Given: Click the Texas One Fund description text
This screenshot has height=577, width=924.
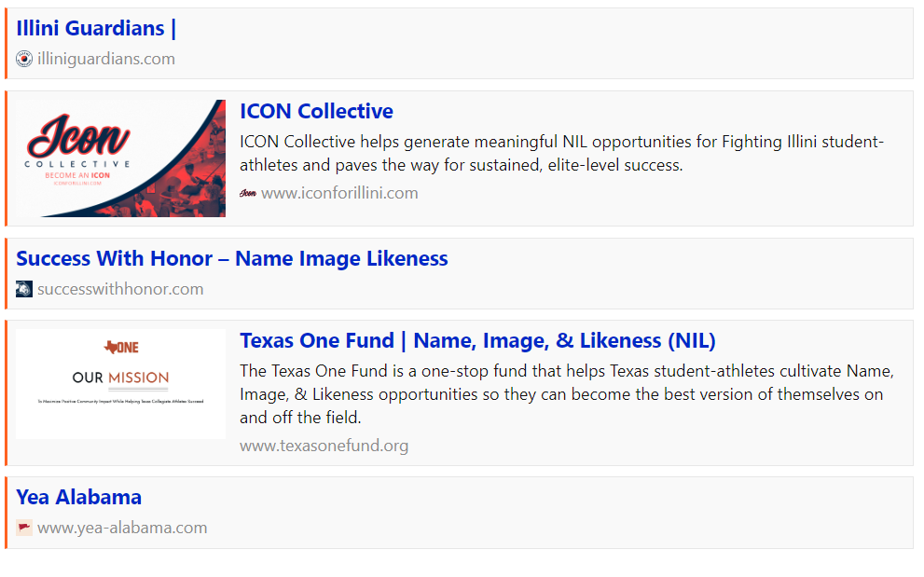Looking at the screenshot, I should [566, 394].
